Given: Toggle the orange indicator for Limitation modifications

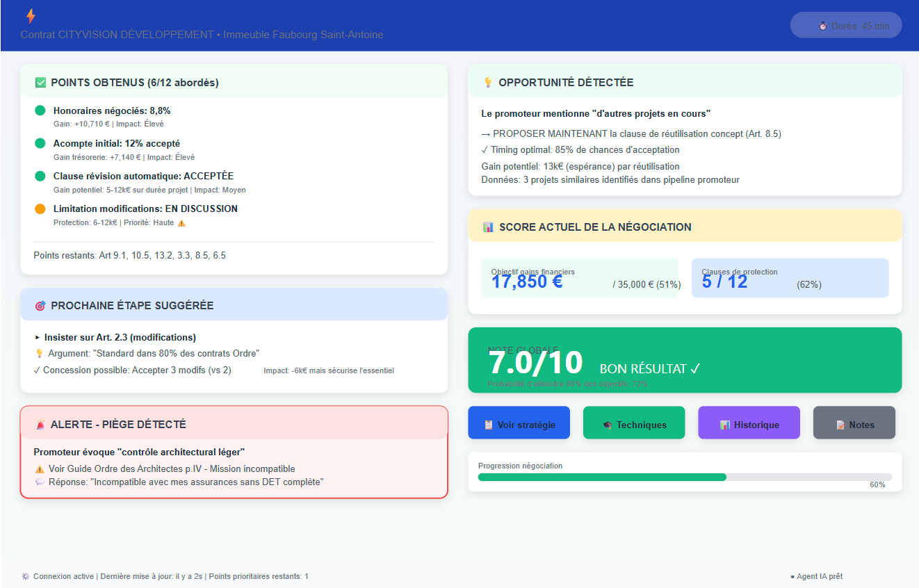Looking at the screenshot, I should [x=40, y=209].
